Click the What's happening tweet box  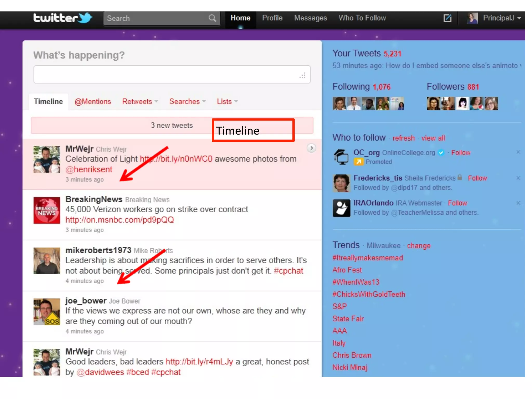coord(172,75)
